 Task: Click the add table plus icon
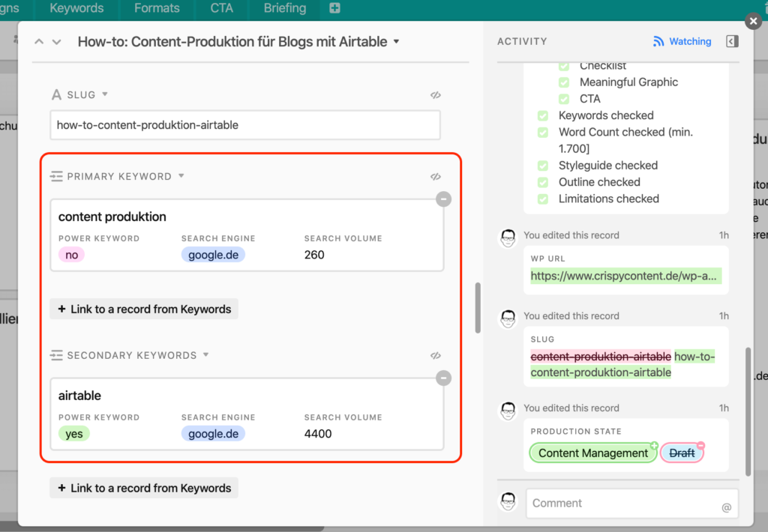pyautogui.click(x=334, y=7)
